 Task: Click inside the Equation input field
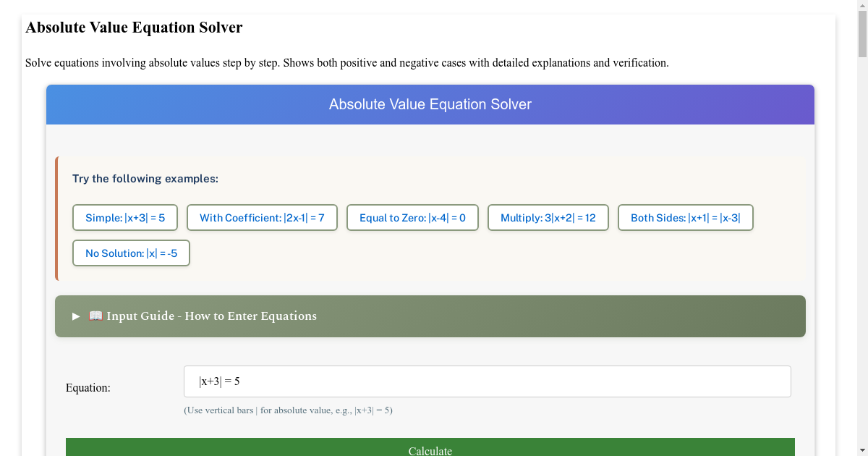(488, 381)
